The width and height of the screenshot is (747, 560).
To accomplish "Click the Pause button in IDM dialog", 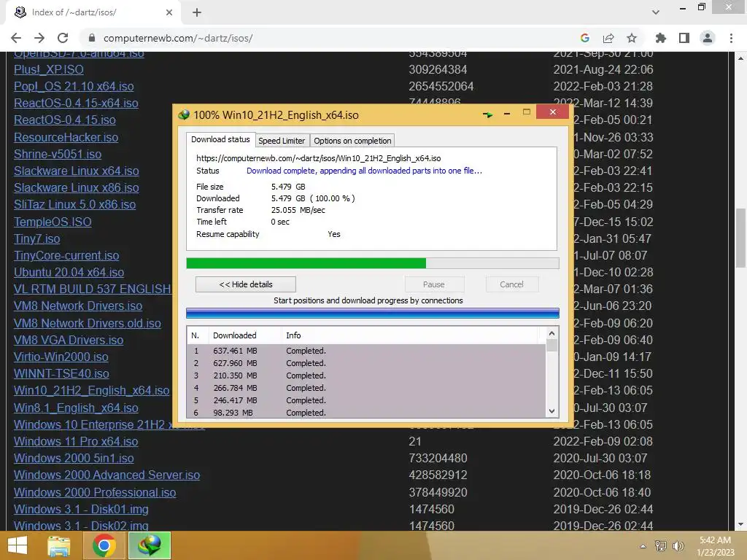I will tap(434, 284).
